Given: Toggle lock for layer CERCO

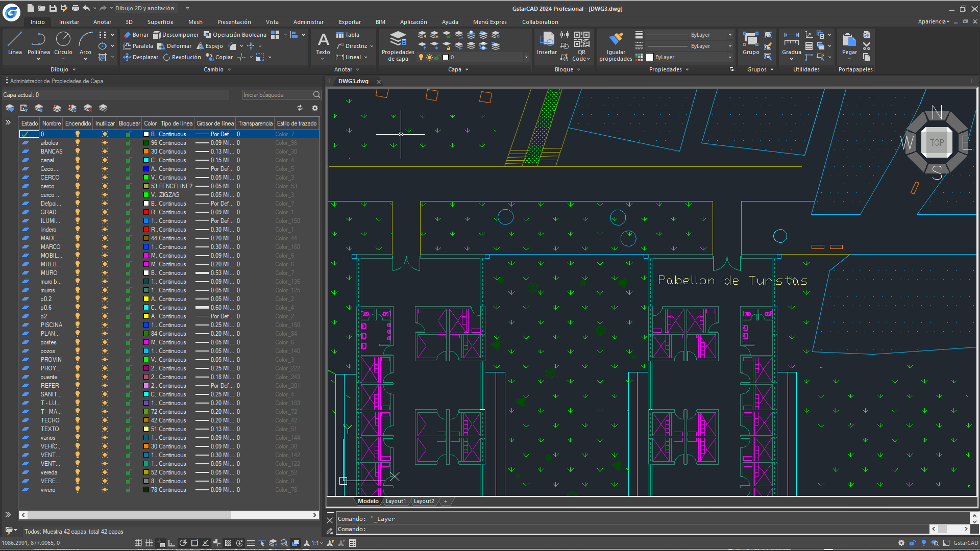Looking at the screenshot, I should (129, 178).
